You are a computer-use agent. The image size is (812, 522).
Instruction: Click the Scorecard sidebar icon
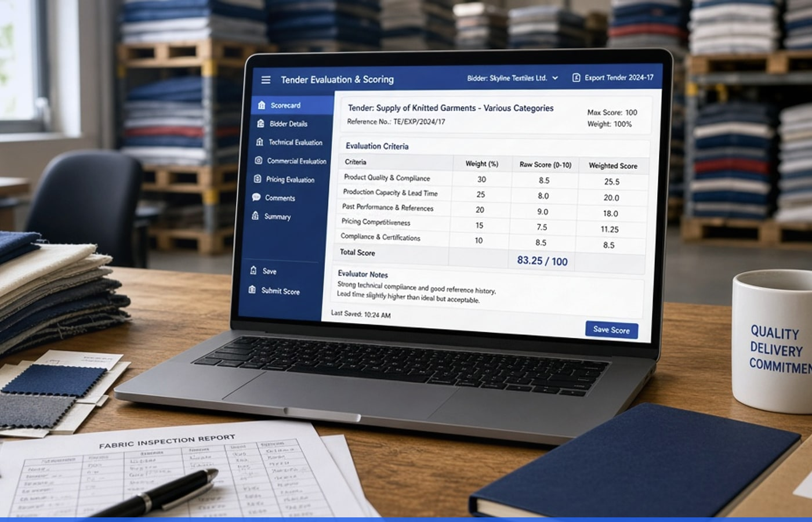click(x=262, y=105)
